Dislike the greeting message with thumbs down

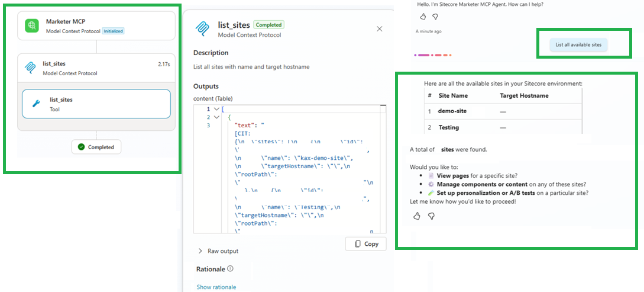(435, 17)
